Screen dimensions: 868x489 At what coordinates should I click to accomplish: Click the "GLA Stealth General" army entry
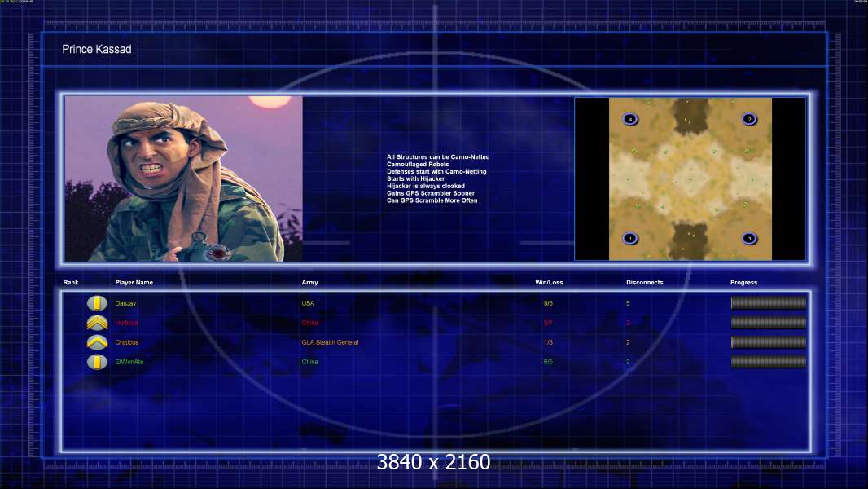[x=330, y=342]
